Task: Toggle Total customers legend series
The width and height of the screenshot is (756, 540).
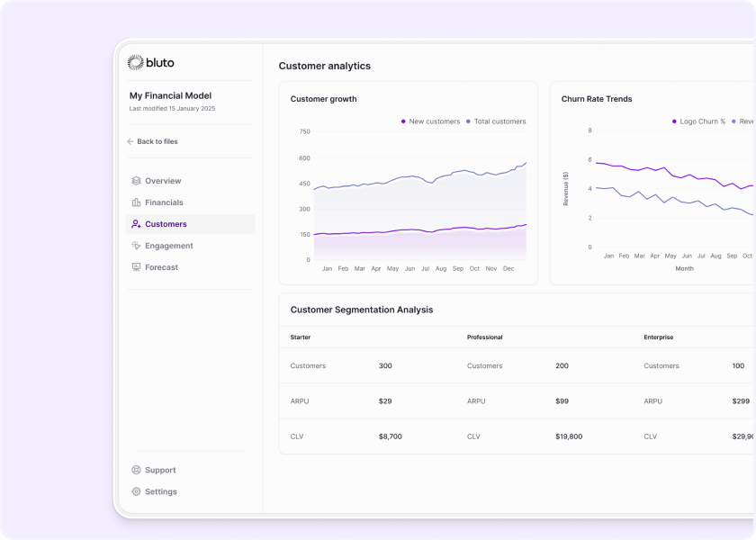Action: click(x=496, y=121)
